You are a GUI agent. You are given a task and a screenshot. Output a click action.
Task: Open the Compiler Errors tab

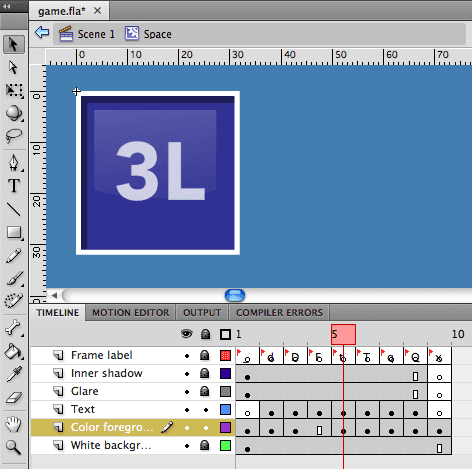279,313
